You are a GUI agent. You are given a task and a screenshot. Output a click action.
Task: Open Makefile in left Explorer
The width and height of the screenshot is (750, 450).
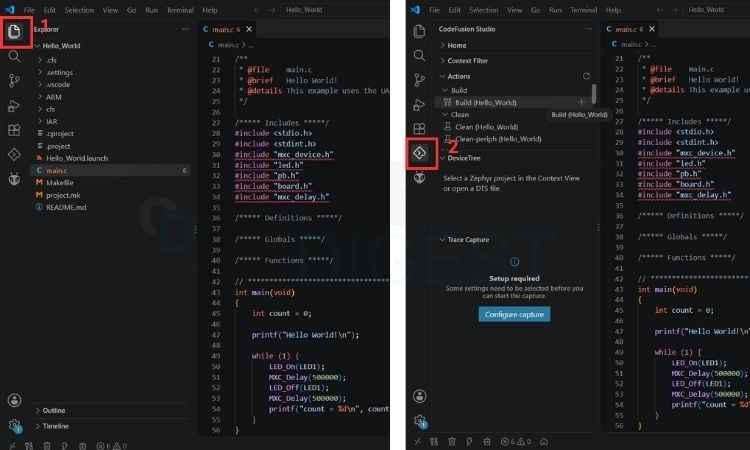click(59, 182)
